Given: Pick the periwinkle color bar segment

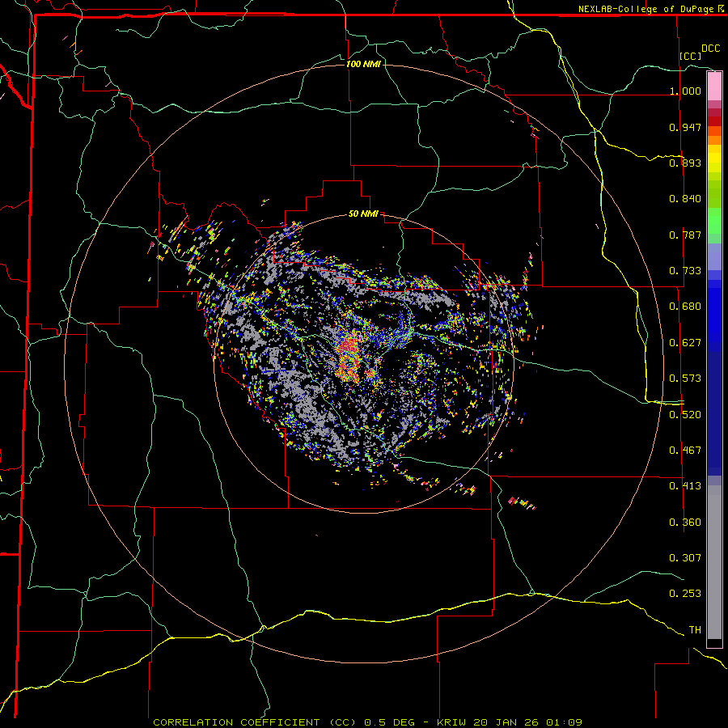Looking at the screenshot, I should (x=714, y=256).
